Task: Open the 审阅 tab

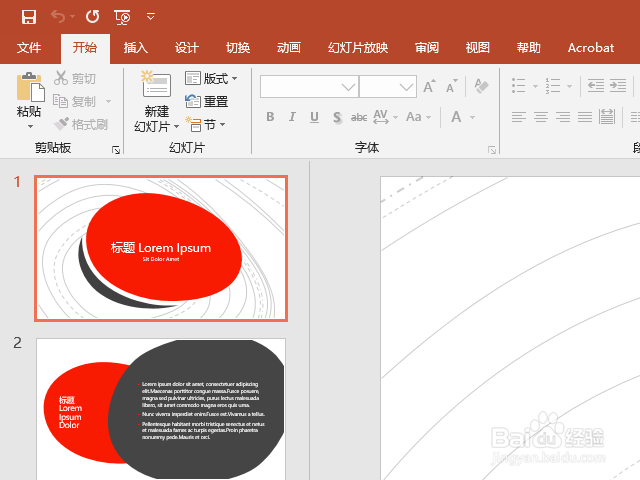Action: (x=427, y=48)
